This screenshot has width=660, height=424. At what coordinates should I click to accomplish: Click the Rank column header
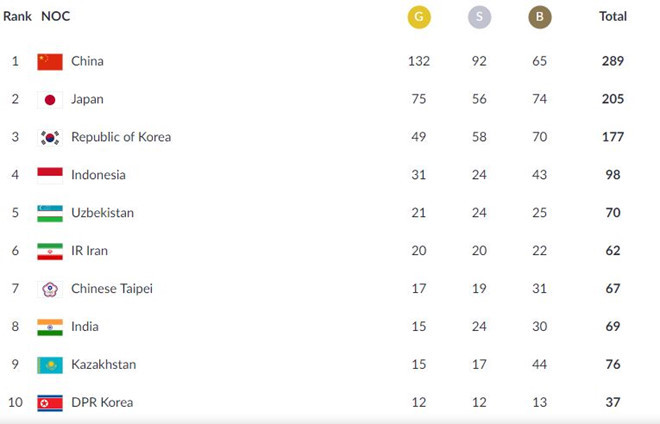coord(17,17)
